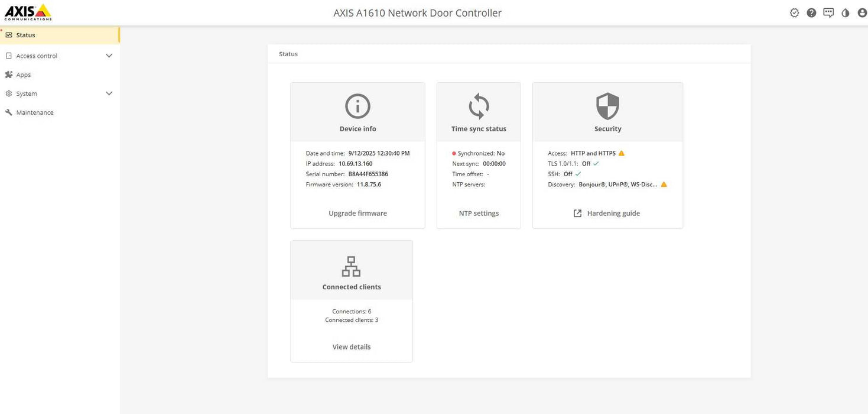868x414 pixels.
Task: Click the Access control door icon
Action: [9, 56]
